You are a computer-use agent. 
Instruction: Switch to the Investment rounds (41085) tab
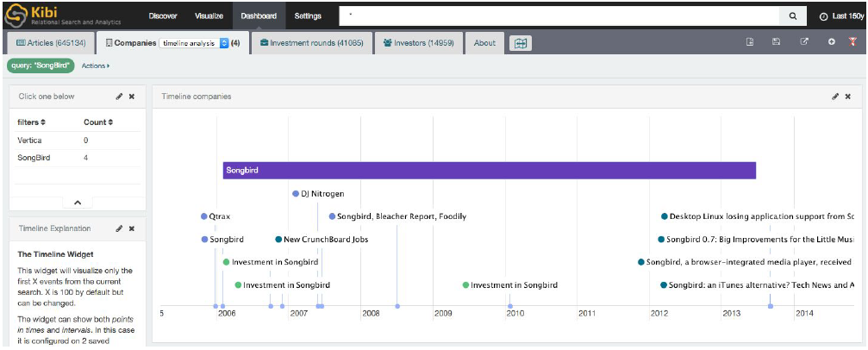coord(312,42)
